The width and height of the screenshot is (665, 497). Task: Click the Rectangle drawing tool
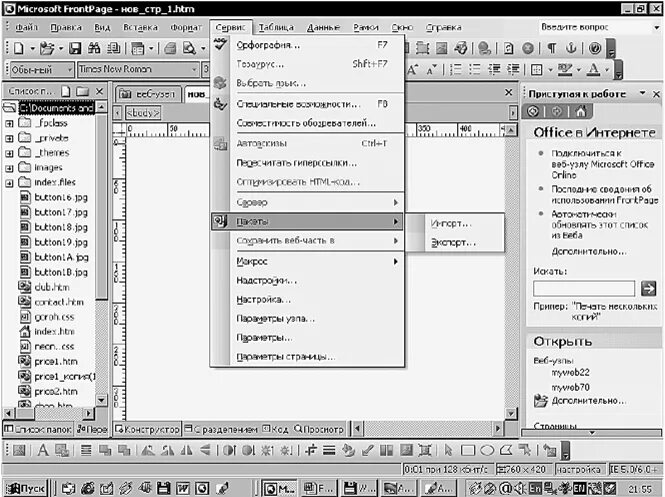coord(468,450)
